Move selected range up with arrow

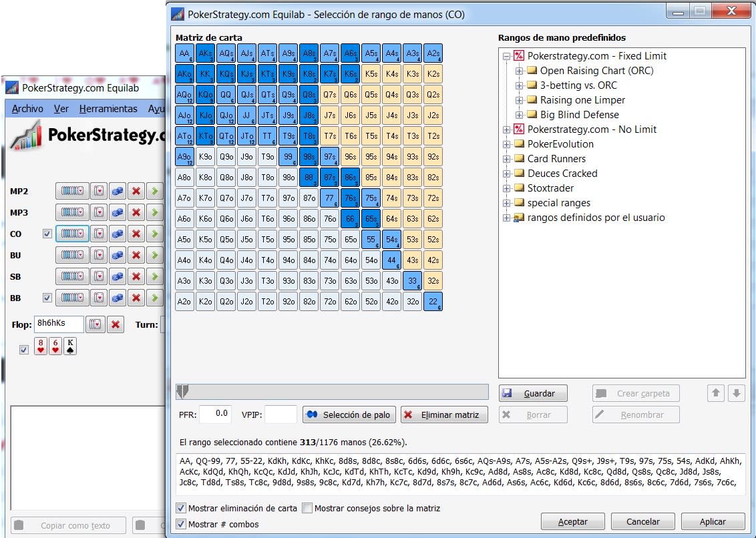[x=716, y=393]
